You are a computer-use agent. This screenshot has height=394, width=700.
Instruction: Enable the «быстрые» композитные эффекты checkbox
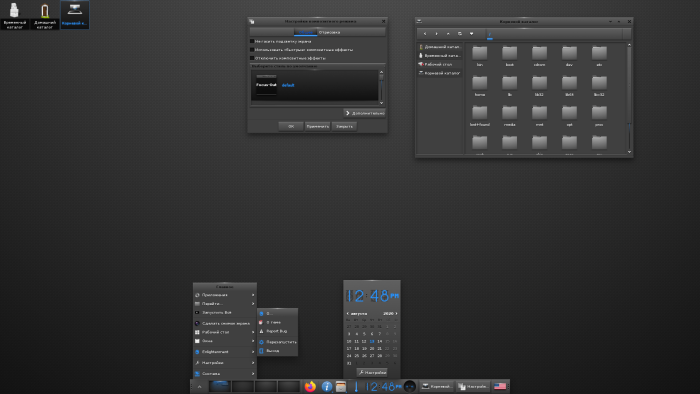[252, 50]
